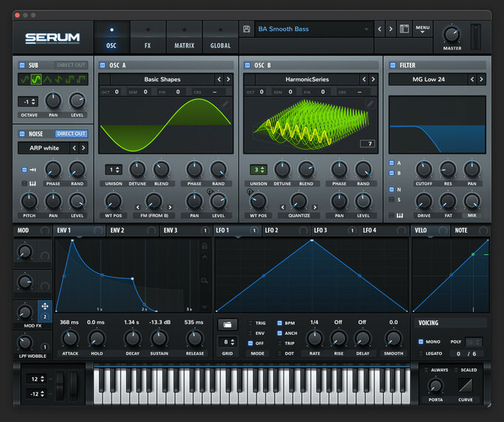Click the save preset floppy disk icon

(247, 30)
